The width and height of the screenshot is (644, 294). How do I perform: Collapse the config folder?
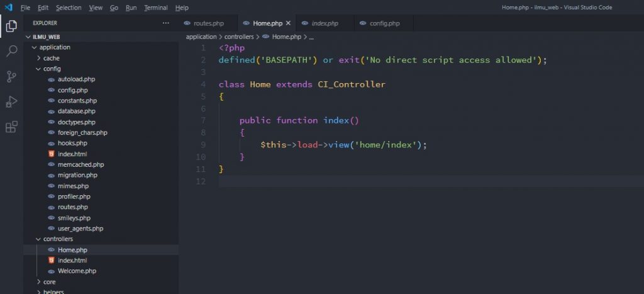(x=52, y=69)
